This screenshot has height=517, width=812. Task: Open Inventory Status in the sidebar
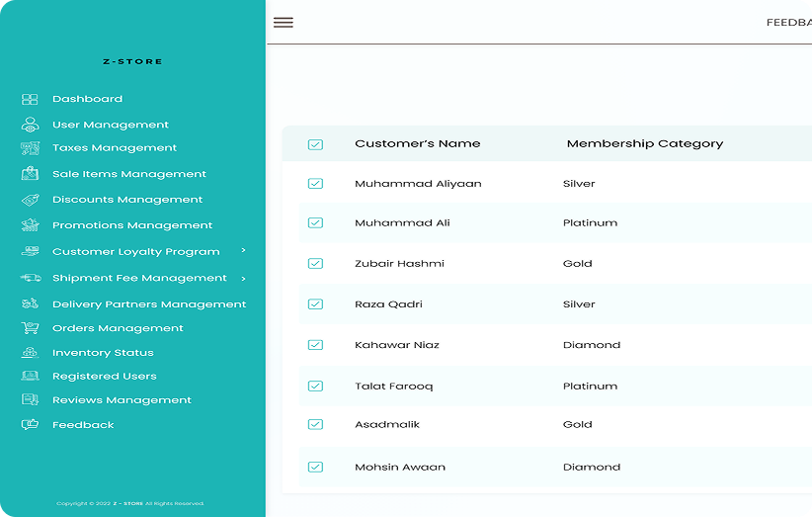[103, 353]
